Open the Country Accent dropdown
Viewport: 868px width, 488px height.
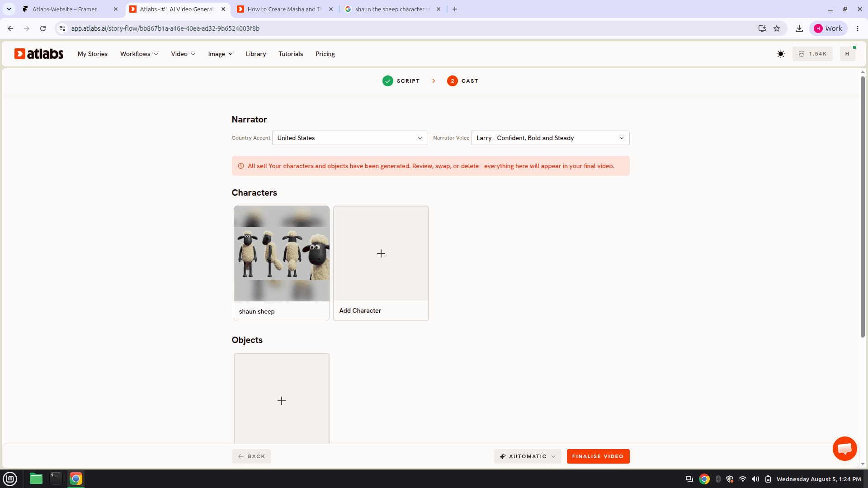pos(350,138)
